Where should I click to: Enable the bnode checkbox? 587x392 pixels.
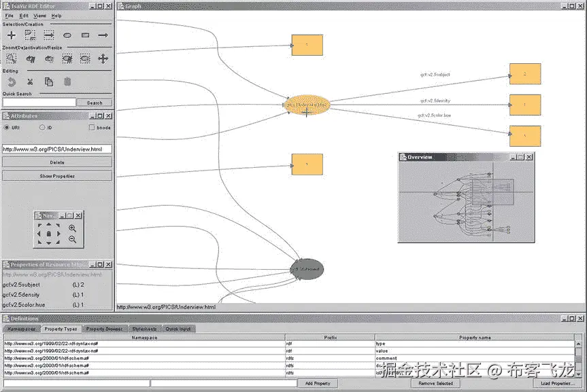[91, 127]
